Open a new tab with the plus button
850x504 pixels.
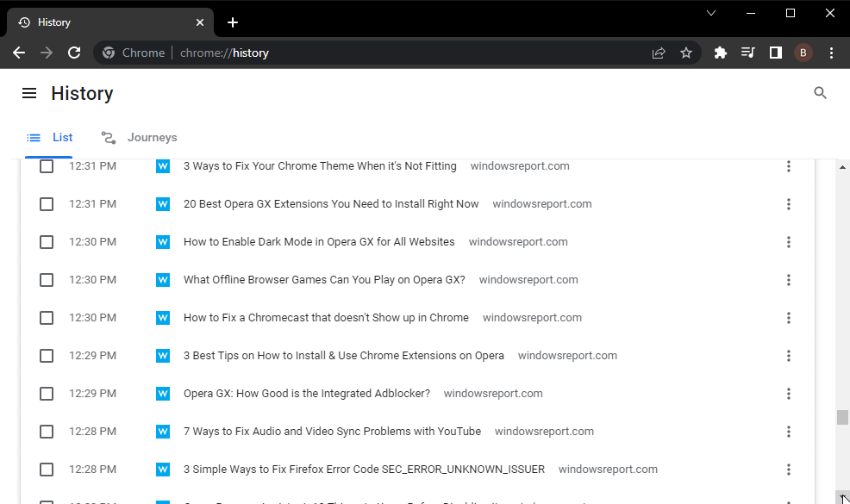pos(233,22)
